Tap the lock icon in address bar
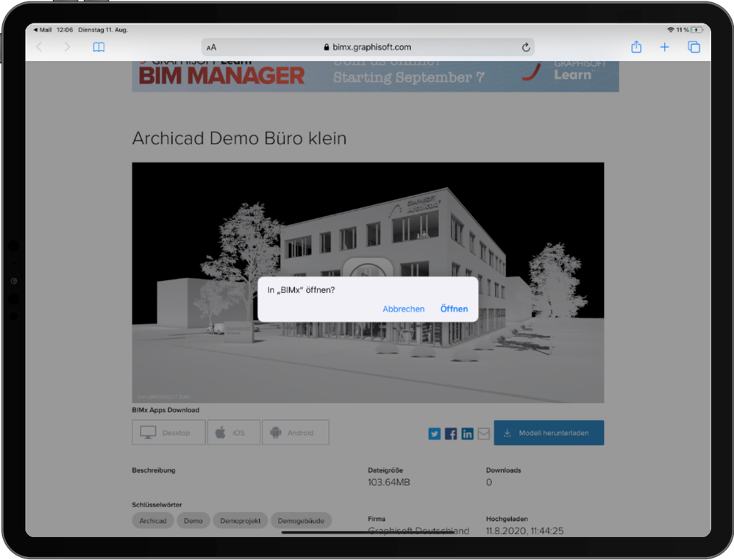Image resolution: width=734 pixels, height=560 pixels. [x=327, y=47]
